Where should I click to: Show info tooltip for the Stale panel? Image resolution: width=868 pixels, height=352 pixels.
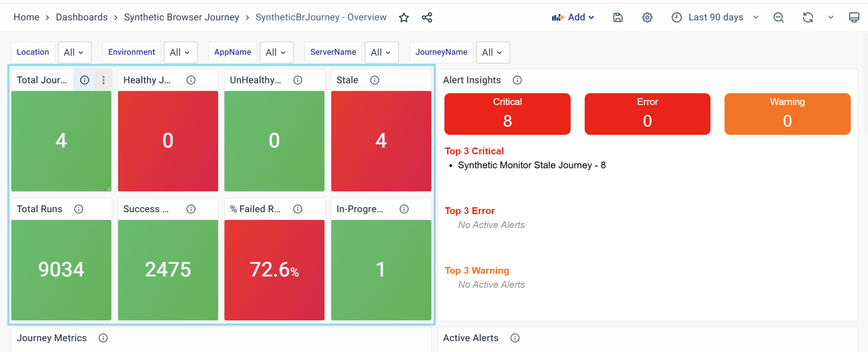[375, 80]
